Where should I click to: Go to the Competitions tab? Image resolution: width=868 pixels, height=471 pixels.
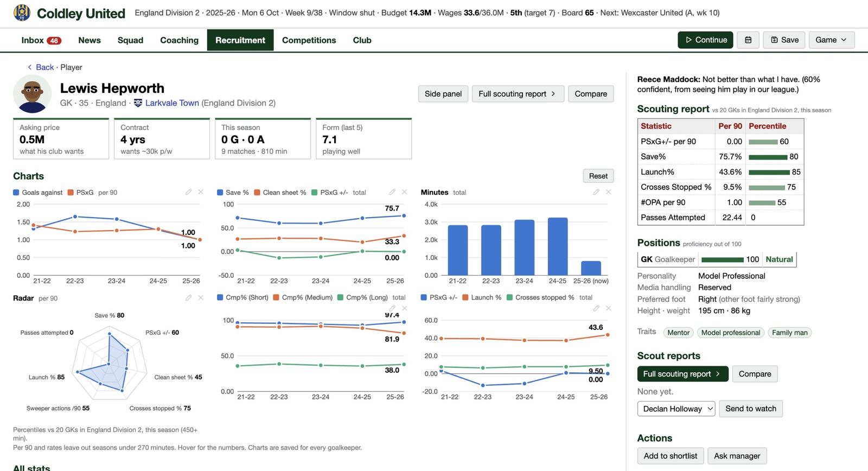pyautogui.click(x=309, y=40)
